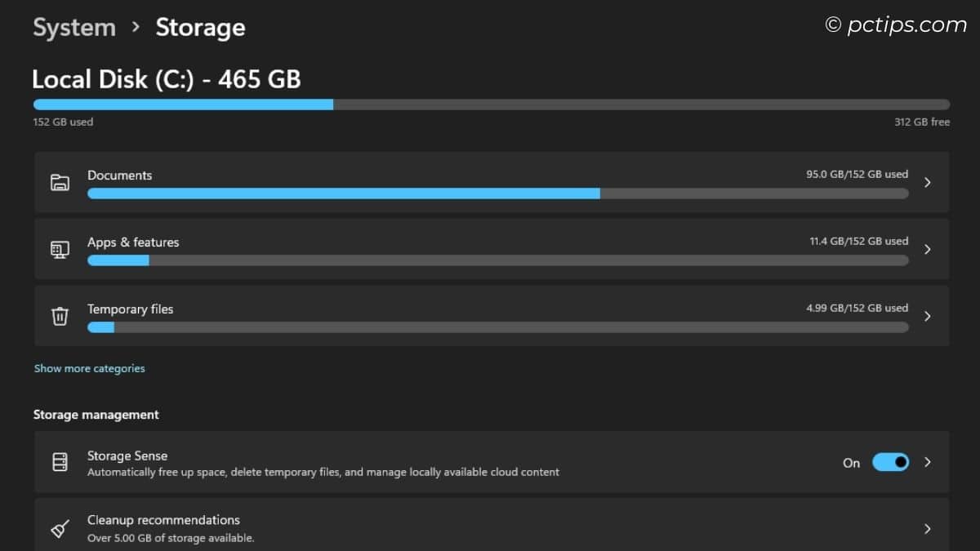Navigate back to System via breadcrumb
980x551 pixels.
pyautogui.click(x=73, y=27)
